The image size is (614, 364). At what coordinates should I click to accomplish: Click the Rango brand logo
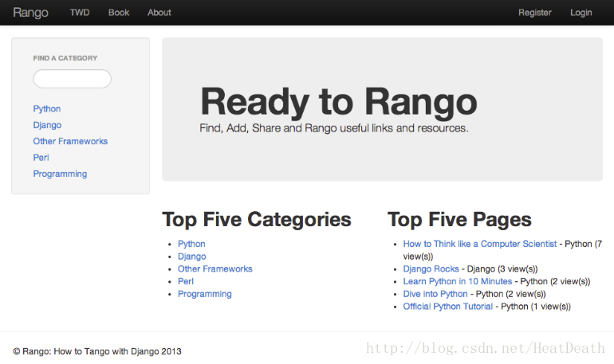[30, 13]
